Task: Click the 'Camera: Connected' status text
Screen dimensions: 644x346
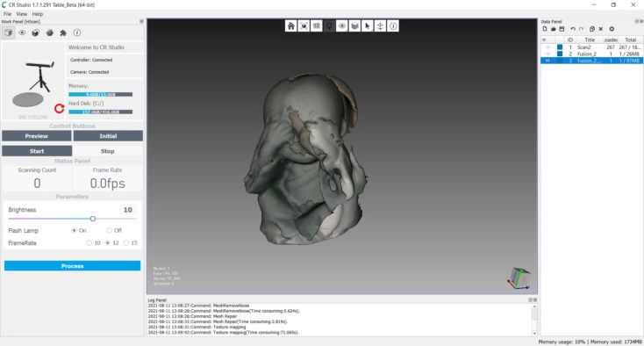Action: pos(89,72)
